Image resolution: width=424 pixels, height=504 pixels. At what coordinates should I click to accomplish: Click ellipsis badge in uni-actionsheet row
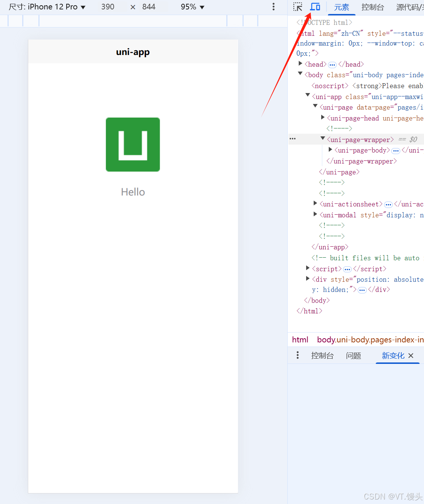388,205
